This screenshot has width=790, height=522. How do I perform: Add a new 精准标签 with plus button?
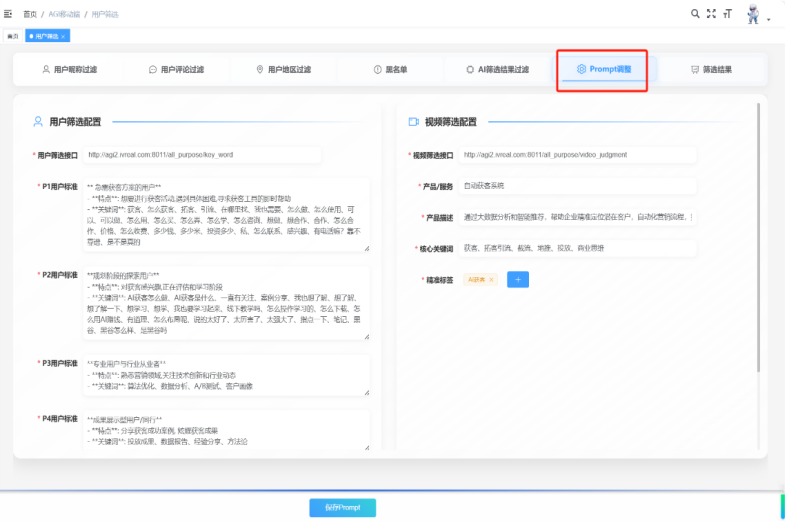(518, 280)
